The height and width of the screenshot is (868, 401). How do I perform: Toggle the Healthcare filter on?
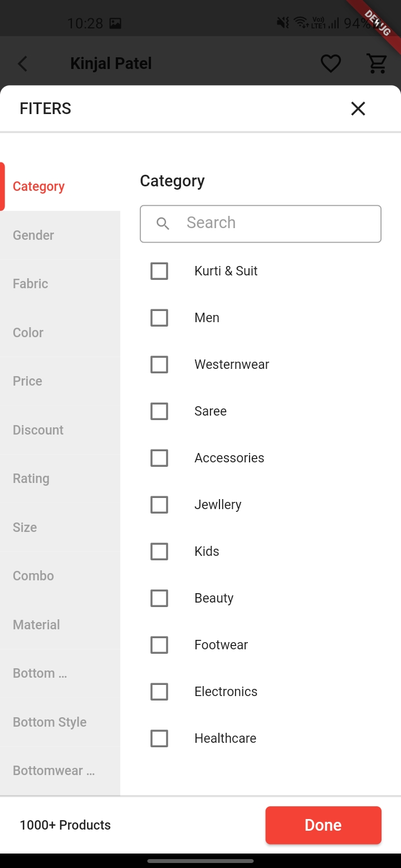point(159,738)
